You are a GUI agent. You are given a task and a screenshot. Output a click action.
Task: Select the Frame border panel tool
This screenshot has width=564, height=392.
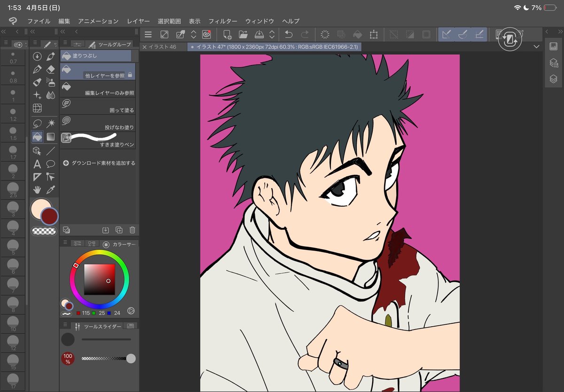[x=37, y=109]
